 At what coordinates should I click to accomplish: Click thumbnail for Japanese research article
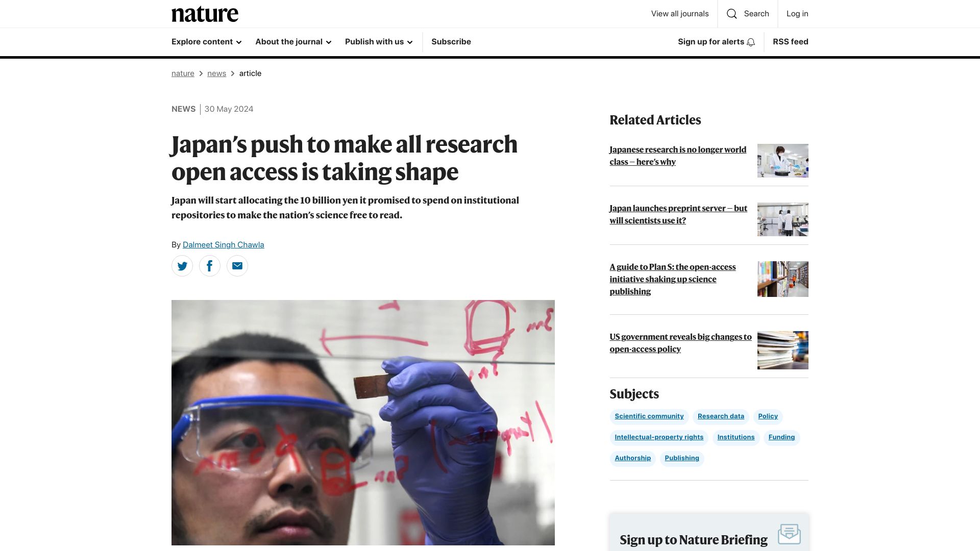point(783,161)
